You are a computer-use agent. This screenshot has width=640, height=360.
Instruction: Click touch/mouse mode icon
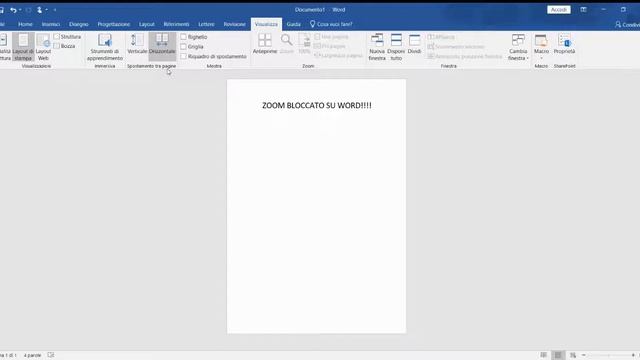point(40,10)
